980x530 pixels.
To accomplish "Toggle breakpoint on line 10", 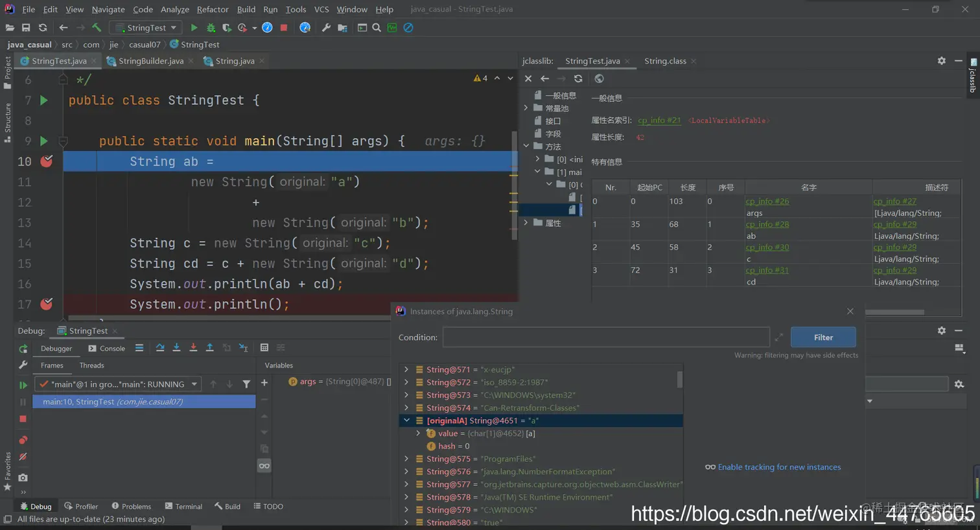I will point(47,161).
